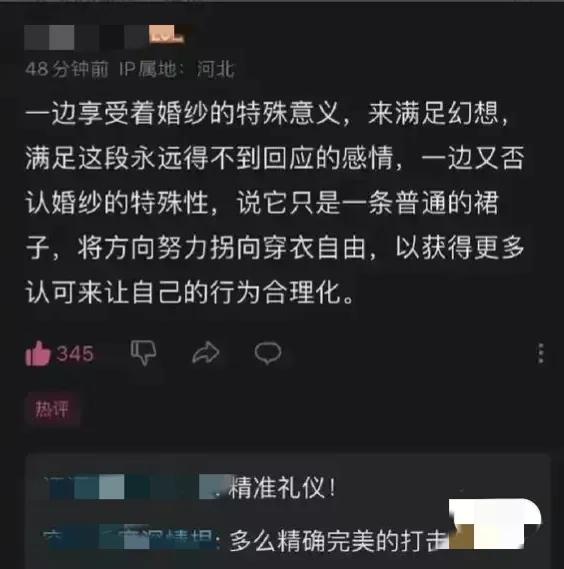Open first reply's blurred username
Viewport: 564px width, 569px height.
tap(134, 487)
